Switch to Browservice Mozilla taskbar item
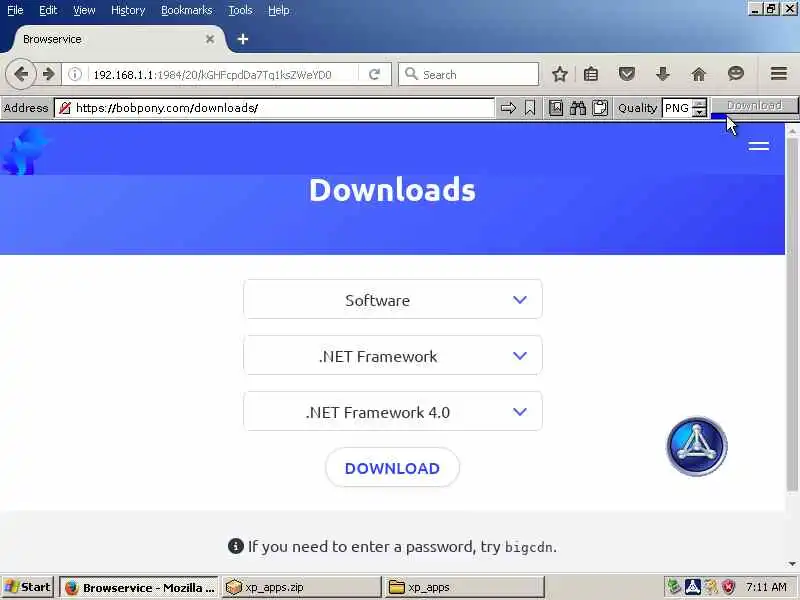Image resolution: width=800 pixels, height=600 pixels. tap(139, 587)
